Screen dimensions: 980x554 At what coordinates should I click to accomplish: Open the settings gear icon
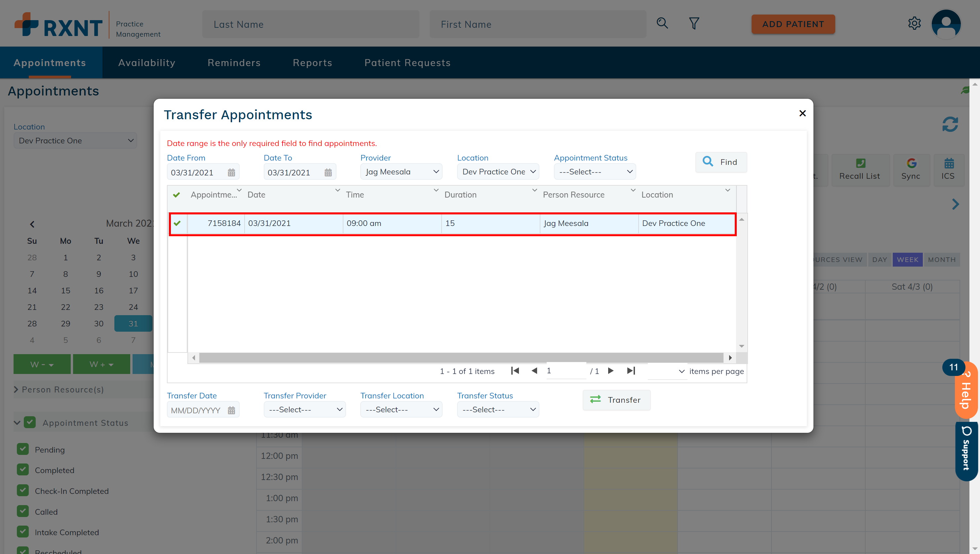coord(914,23)
